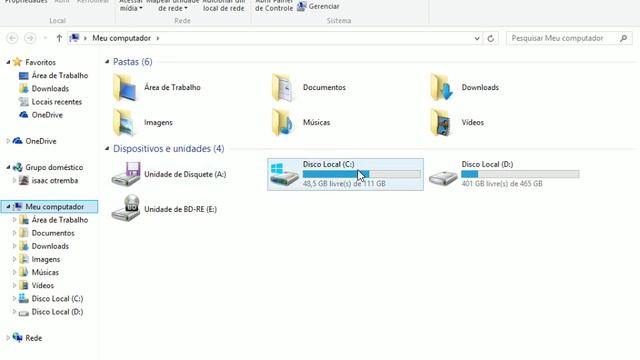Open Imagens under Meu computador tree
This screenshot has height=360, width=640.
coord(40,259)
